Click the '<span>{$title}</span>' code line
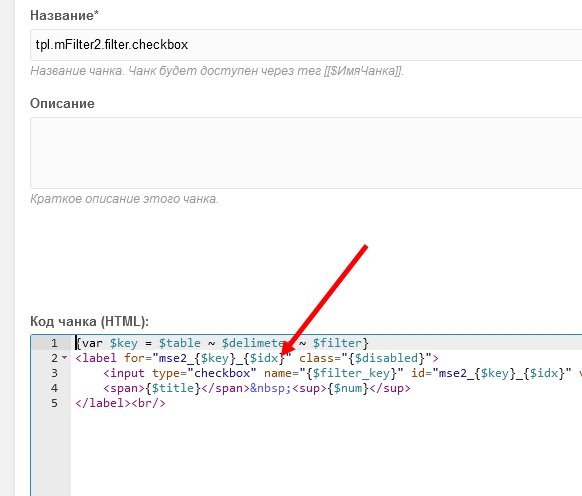Screen dimensions: 582x496 [x=257, y=388]
